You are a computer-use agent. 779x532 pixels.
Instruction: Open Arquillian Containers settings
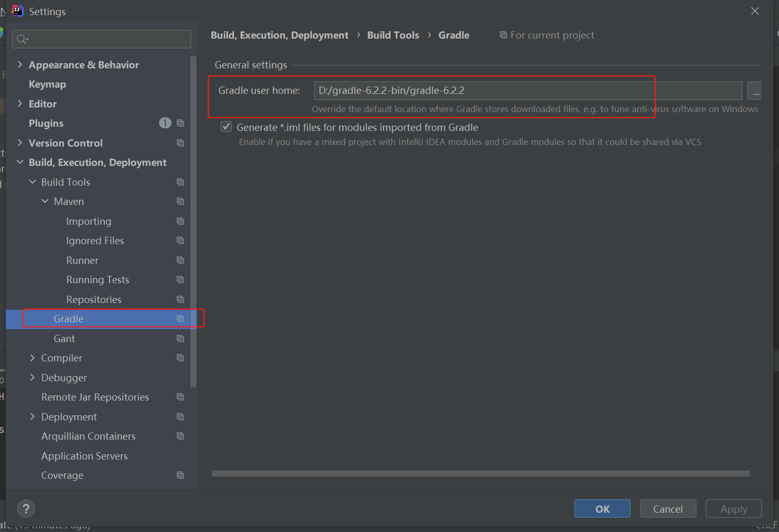(x=88, y=437)
